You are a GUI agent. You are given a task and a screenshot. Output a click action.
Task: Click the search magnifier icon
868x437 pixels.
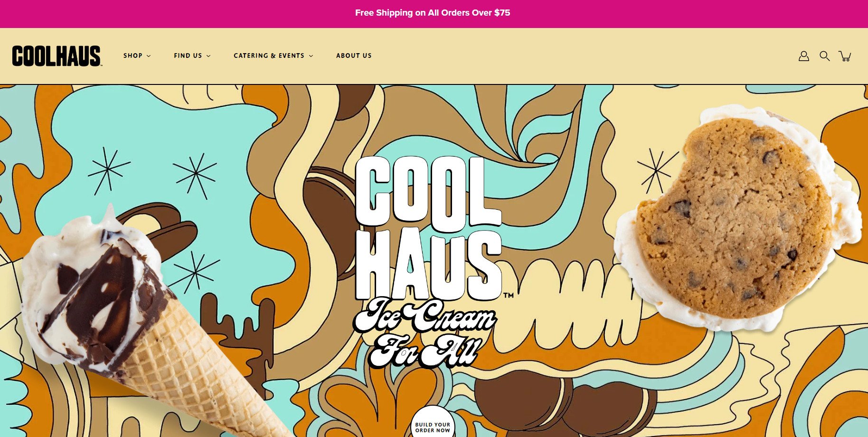[x=824, y=56]
